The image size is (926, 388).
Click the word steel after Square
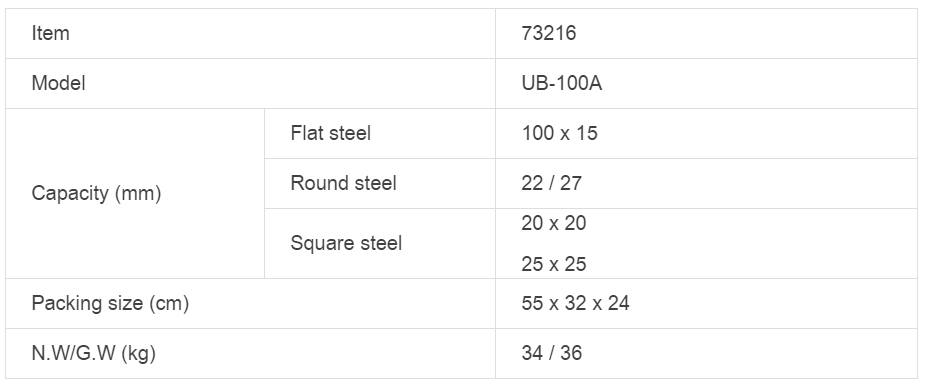click(x=382, y=243)
